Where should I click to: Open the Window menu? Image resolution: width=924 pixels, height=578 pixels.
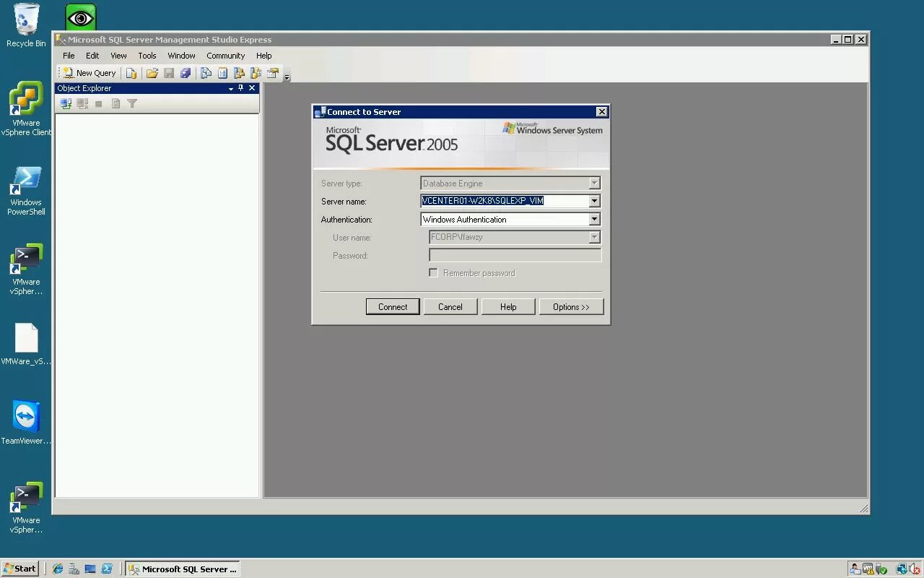tap(181, 56)
